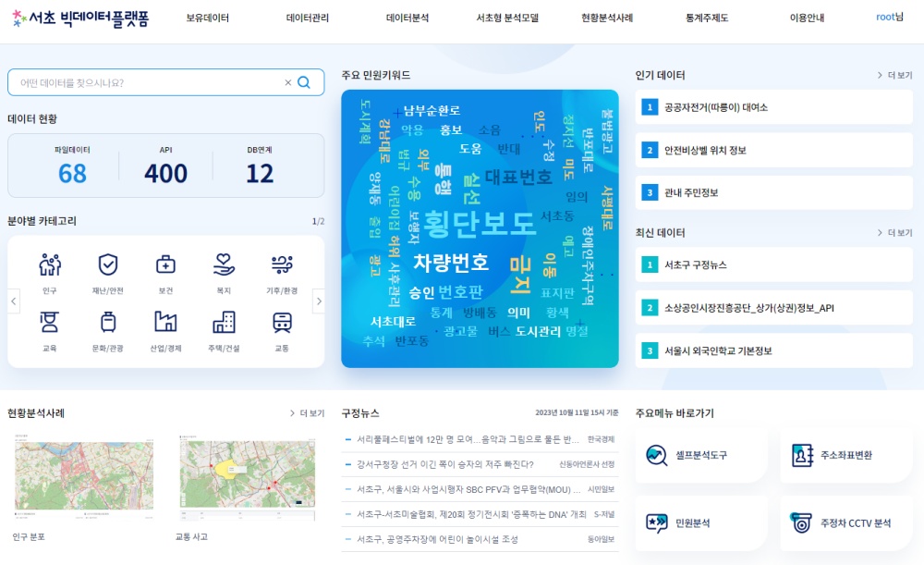The width and height of the screenshot is (924, 565).
Task: Click the DB연계 count 12
Action: click(260, 174)
